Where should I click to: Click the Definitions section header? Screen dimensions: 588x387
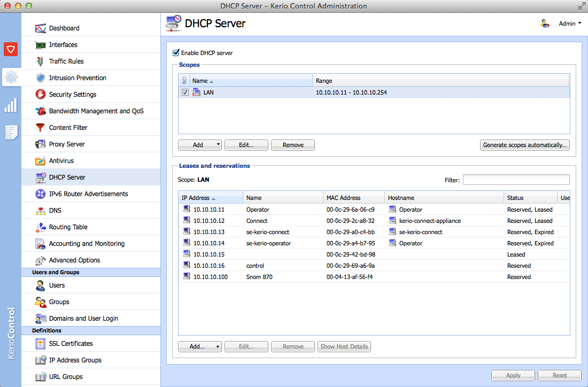[91, 330]
